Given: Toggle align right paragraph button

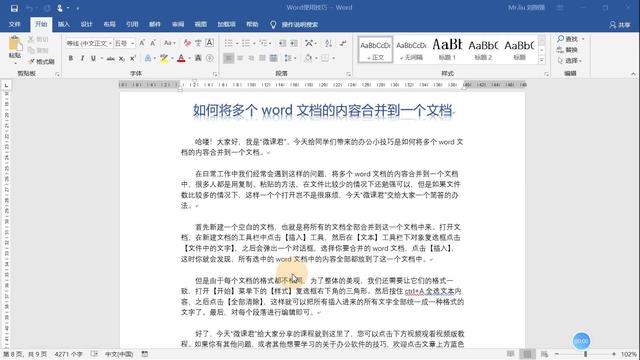Looking at the screenshot, I should (251, 58).
